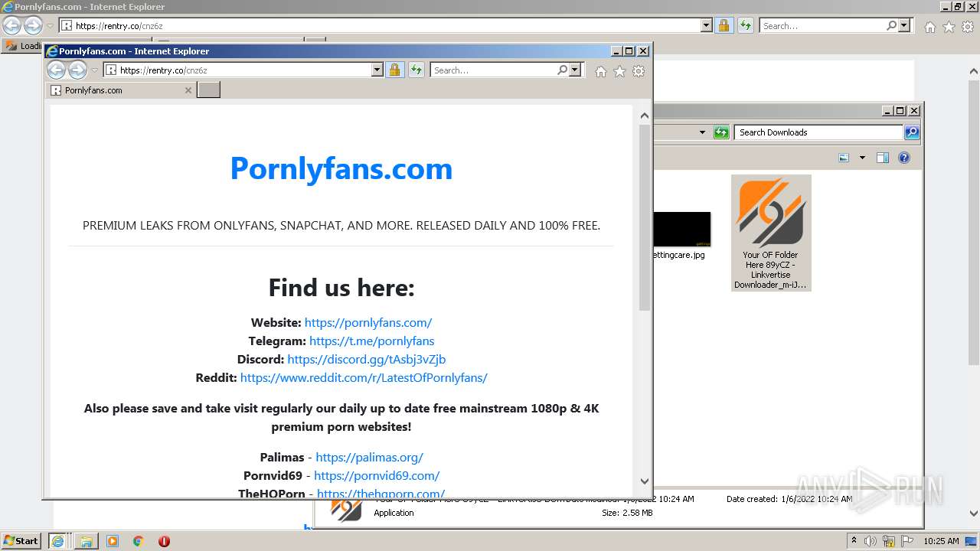Click the Action Center flag in the tray
Screen dimensions: 980x551
point(907,541)
